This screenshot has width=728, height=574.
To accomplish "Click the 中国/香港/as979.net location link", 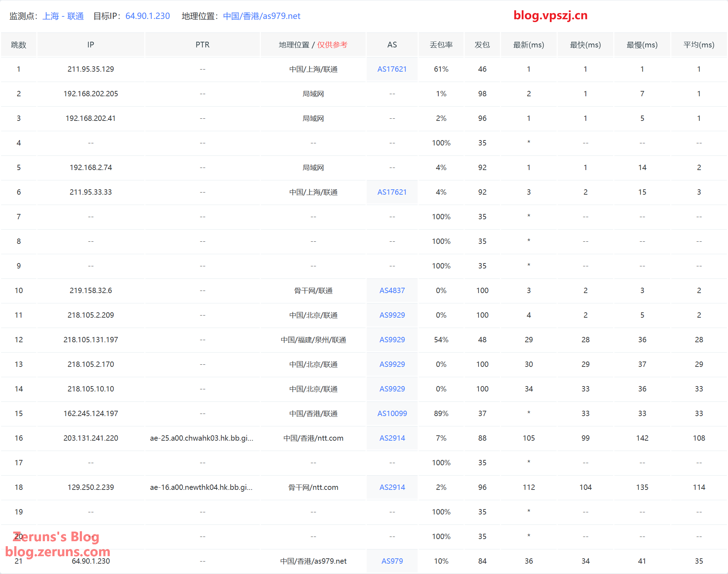I will 262,16.
